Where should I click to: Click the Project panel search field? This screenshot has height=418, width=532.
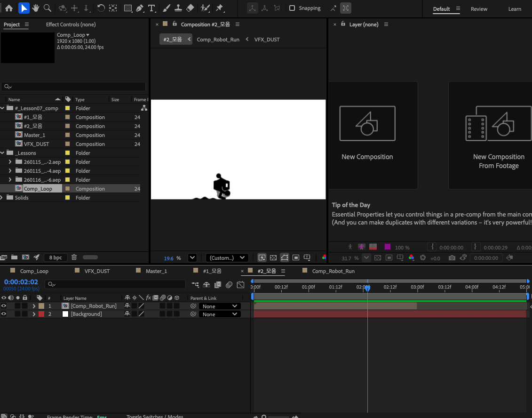tap(73, 87)
